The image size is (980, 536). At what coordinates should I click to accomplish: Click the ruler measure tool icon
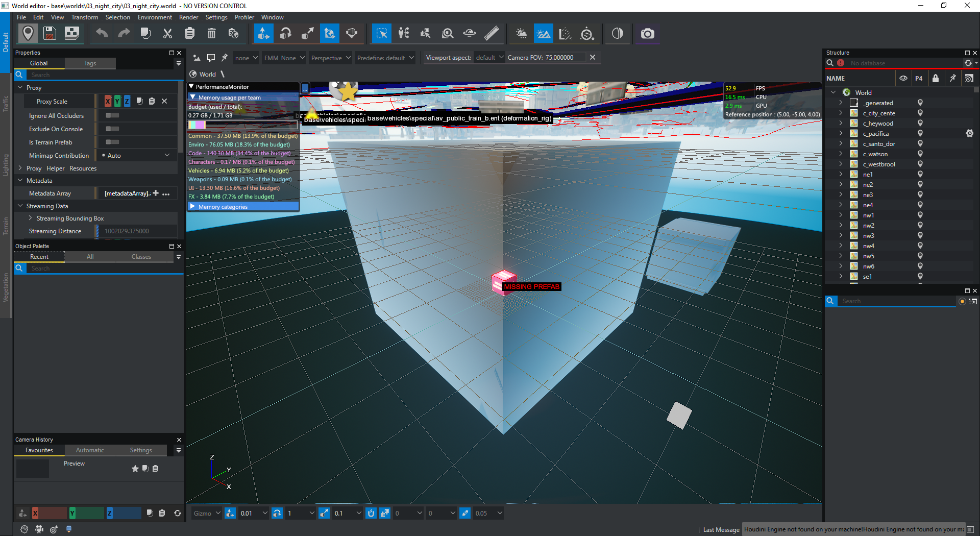[x=492, y=34]
